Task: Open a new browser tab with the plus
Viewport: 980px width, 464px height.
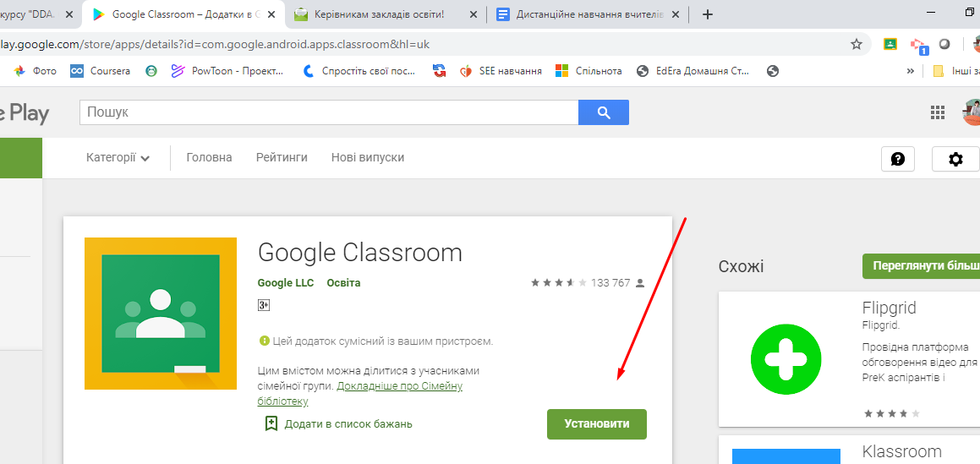Action: (708, 14)
